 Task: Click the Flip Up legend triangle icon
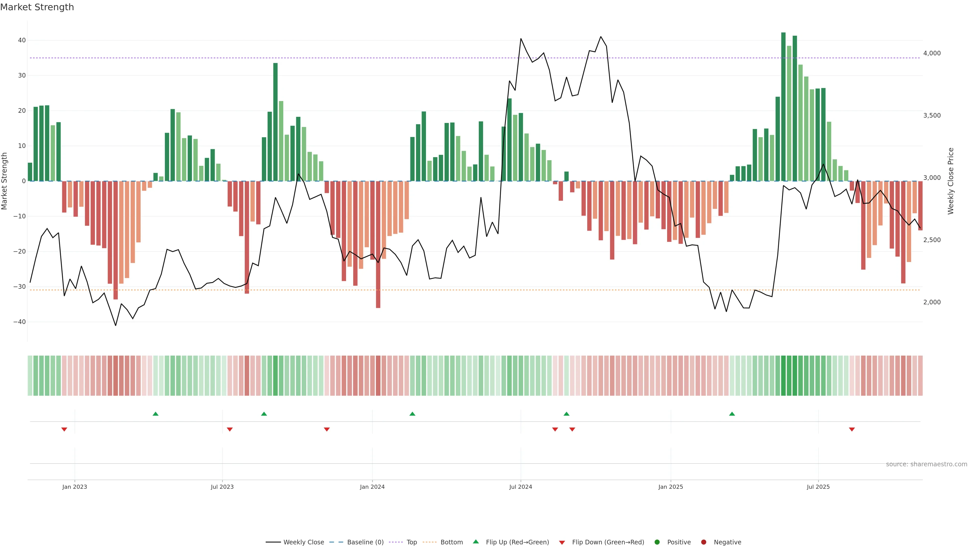click(475, 542)
